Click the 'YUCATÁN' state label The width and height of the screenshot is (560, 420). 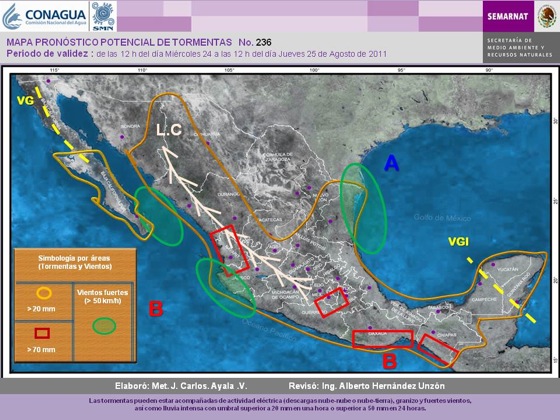point(508,269)
